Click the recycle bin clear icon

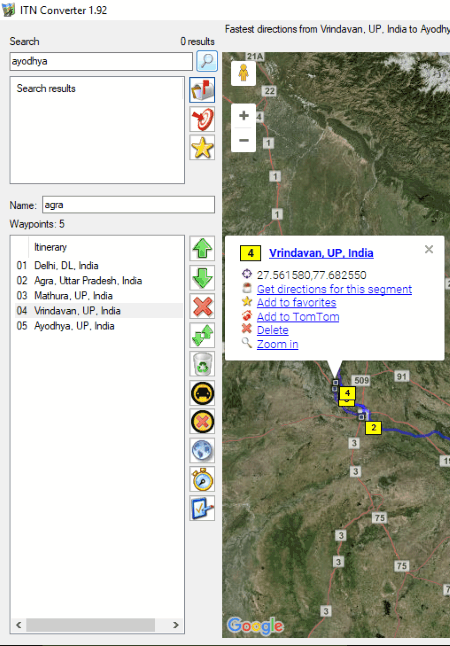(x=202, y=364)
